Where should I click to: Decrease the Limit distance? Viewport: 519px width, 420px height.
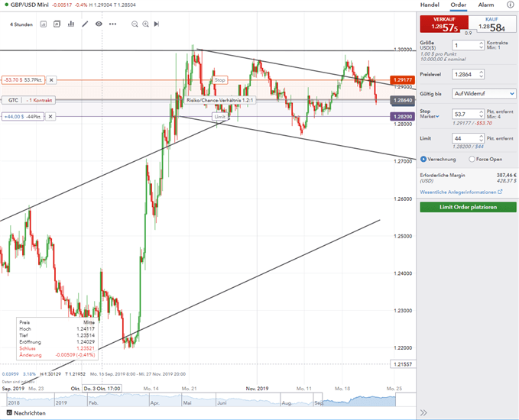point(482,141)
